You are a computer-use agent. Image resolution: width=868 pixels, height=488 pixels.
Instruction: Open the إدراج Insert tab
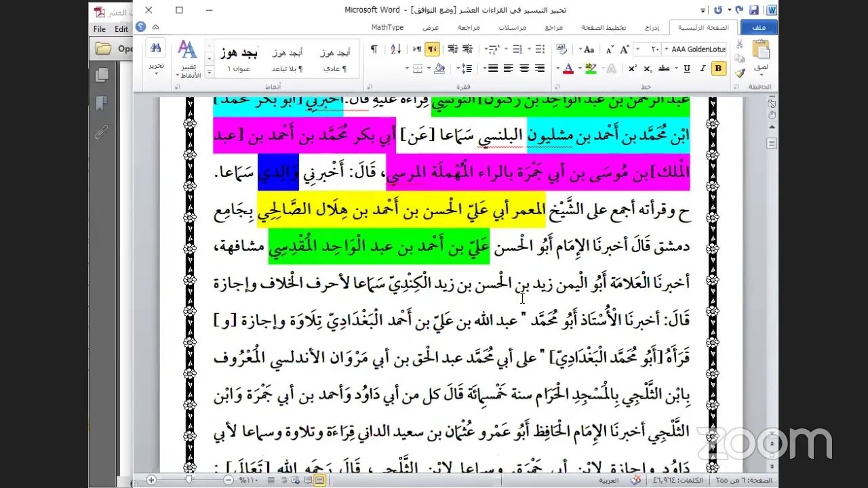652,27
